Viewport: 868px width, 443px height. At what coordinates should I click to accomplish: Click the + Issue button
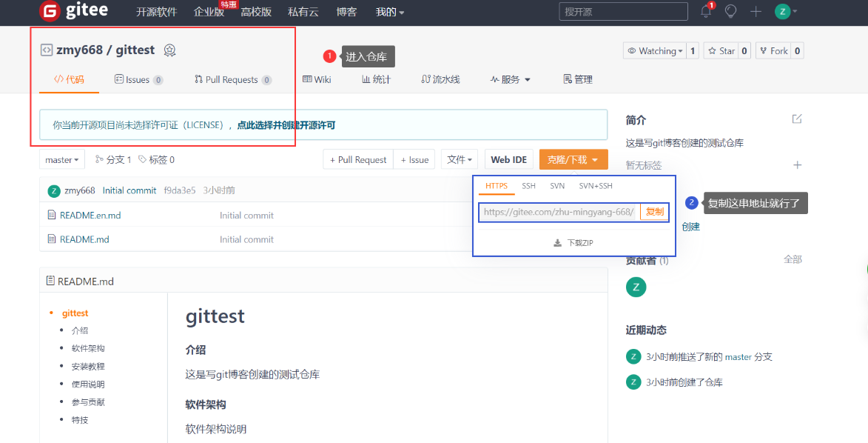coord(414,160)
